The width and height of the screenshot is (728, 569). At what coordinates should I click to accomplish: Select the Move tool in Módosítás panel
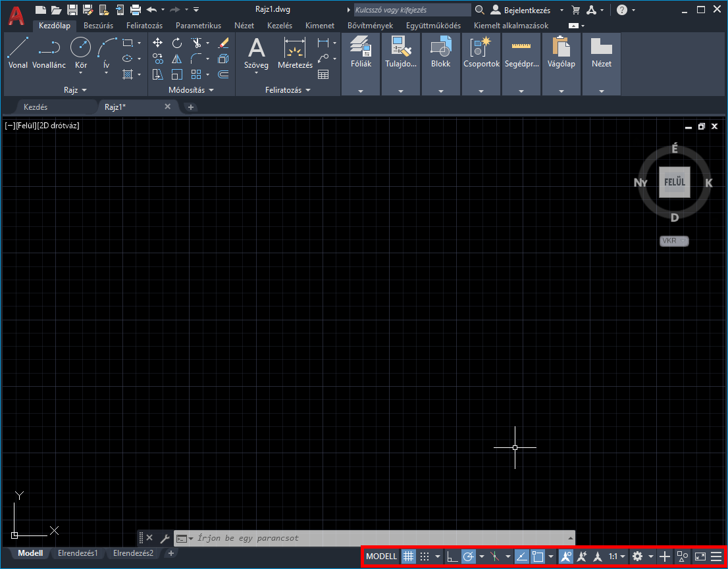click(157, 43)
